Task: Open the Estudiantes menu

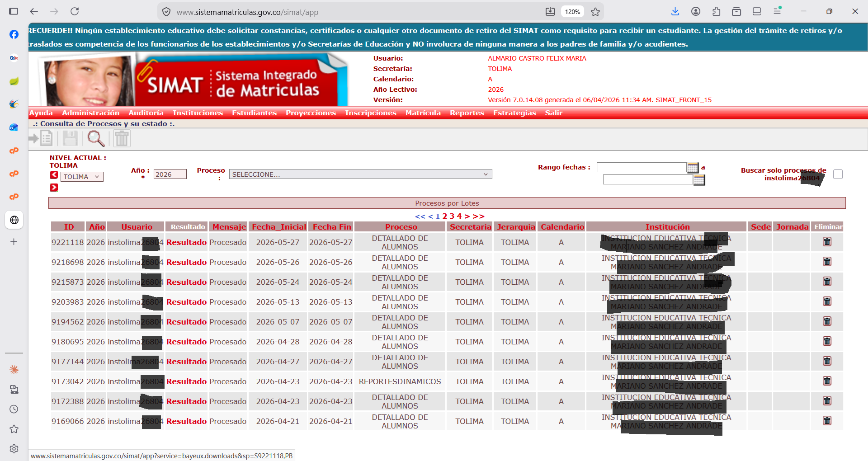Action: click(x=255, y=113)
